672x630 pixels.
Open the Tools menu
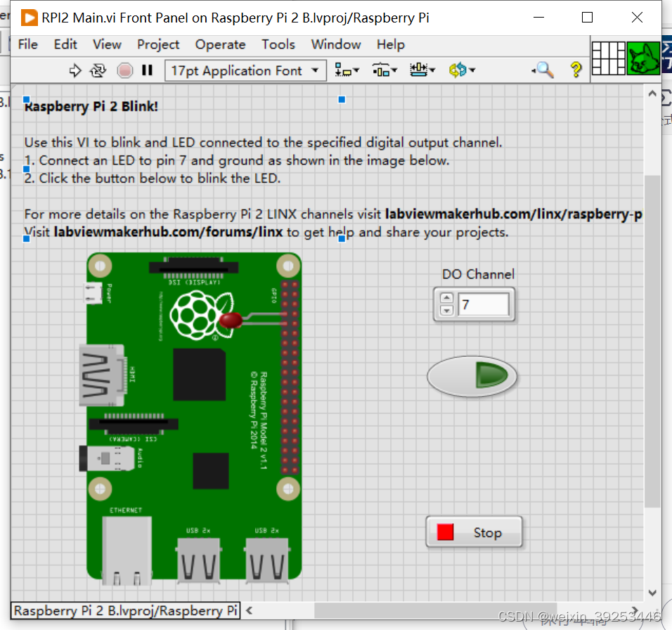278,44
